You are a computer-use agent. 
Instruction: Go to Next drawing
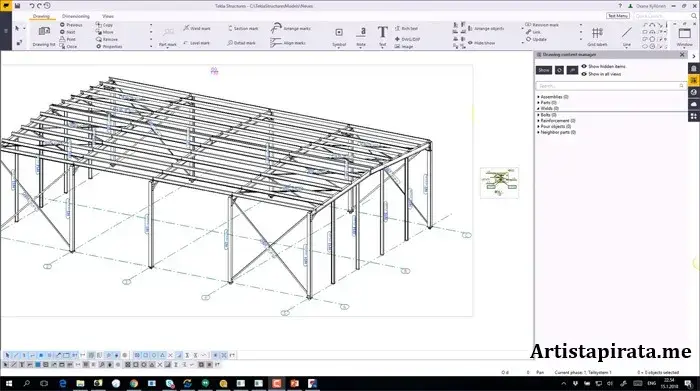coord(67,32)
